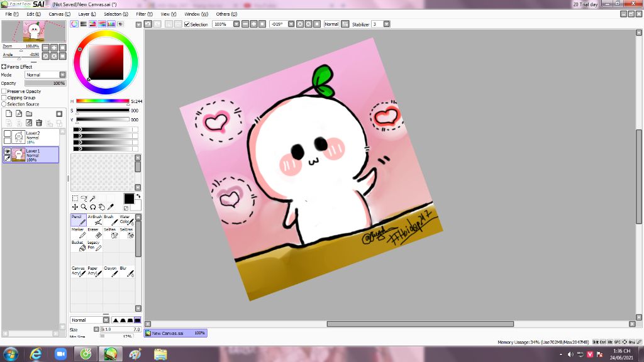Enable Selection Source option

4,104
